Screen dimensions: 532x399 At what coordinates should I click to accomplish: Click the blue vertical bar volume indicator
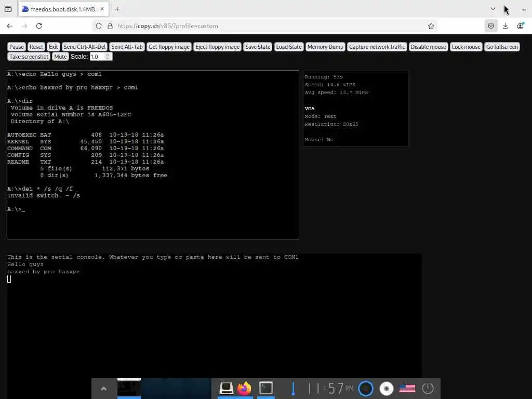tap(293, 389)
